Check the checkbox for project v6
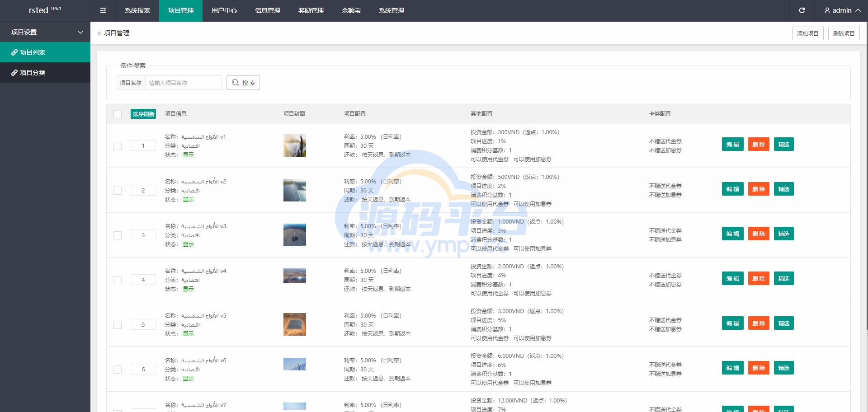The width and height of the screenshot is (868, 412). coord(118,370)
